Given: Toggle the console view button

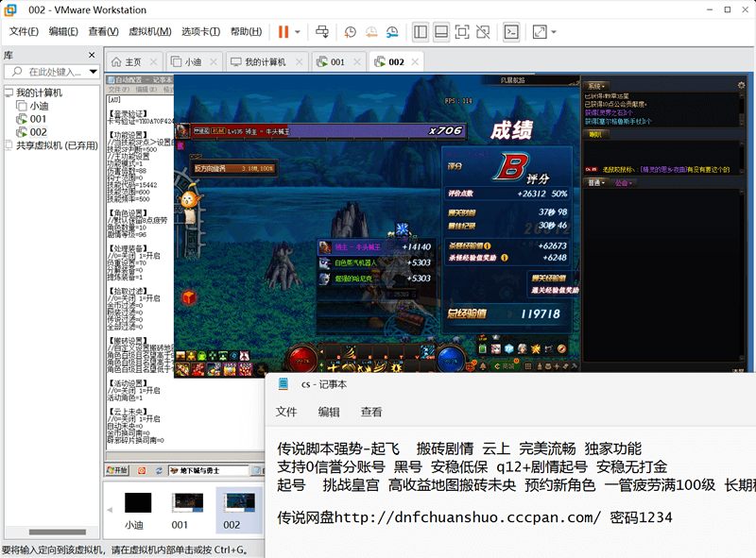Looking at the screenshot, I should pyautogui.click(x=511, y=32).
